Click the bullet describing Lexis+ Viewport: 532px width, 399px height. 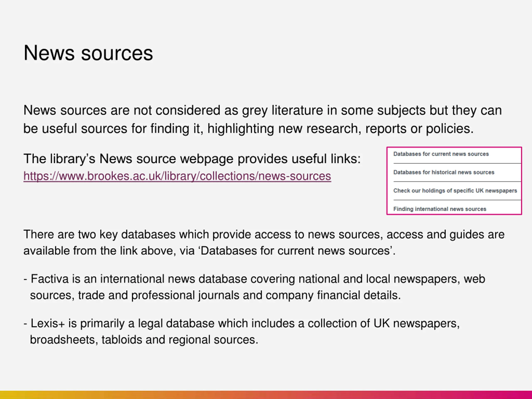[x=241, y=331]
